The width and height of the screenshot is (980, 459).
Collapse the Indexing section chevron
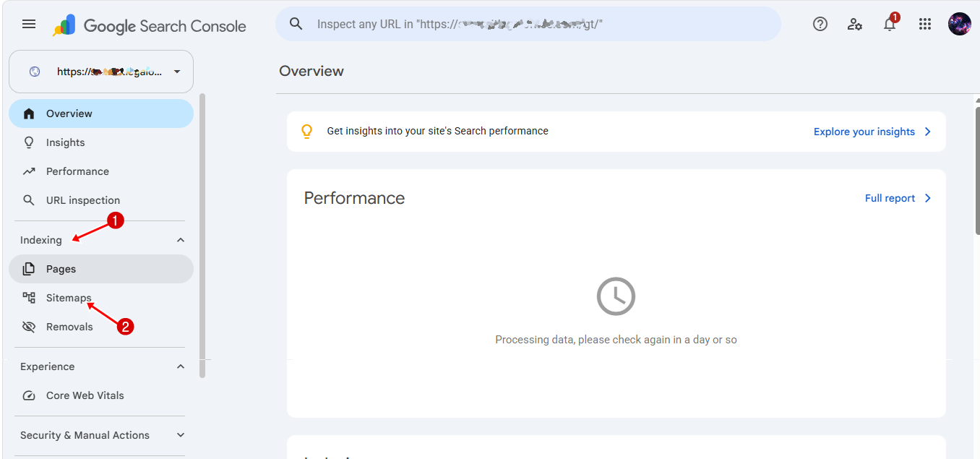click(181, 240)
